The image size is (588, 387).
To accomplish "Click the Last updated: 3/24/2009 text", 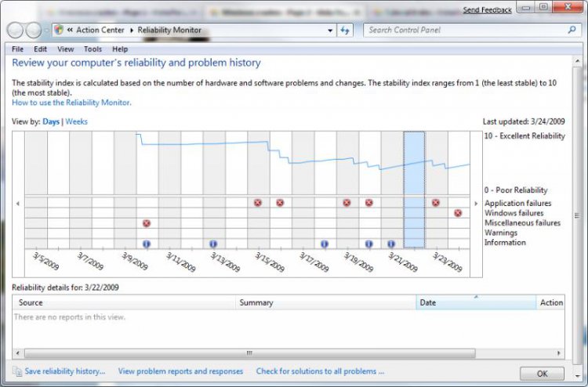I will [x=524, y=121].
